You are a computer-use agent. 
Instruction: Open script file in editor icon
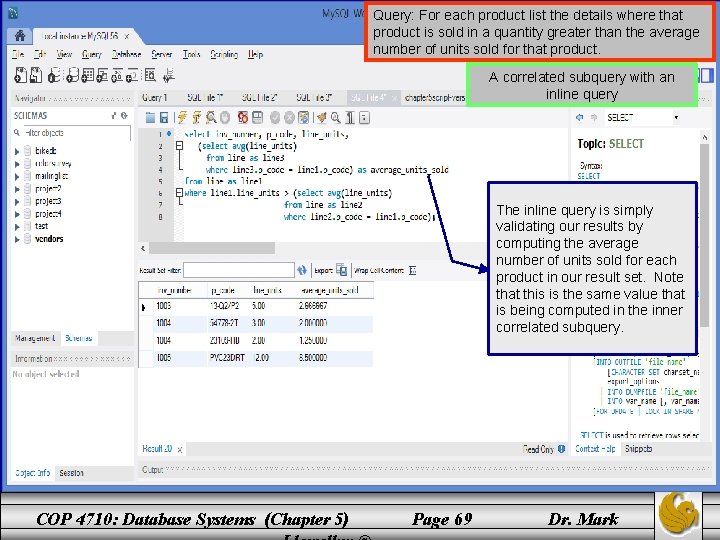[x=150, y=118]
